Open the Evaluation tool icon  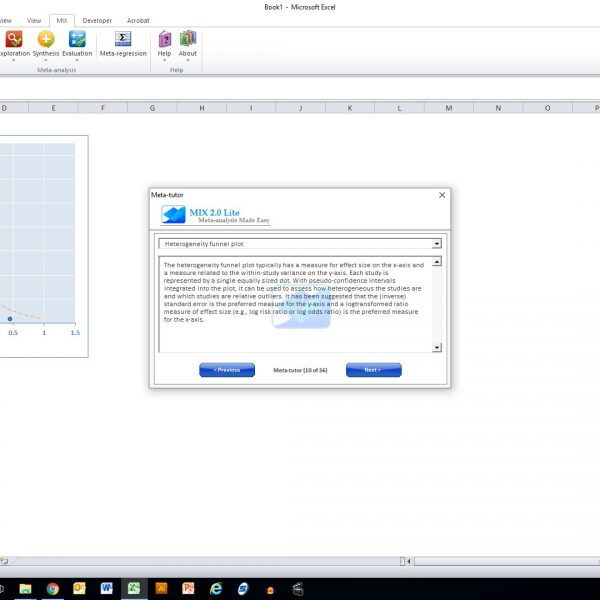[77, 39]
